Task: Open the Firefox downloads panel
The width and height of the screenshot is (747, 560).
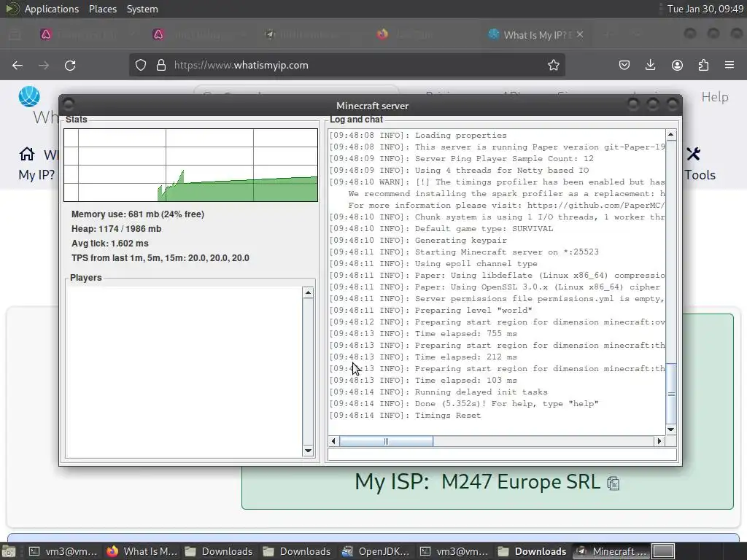Action: pos(650,65)
